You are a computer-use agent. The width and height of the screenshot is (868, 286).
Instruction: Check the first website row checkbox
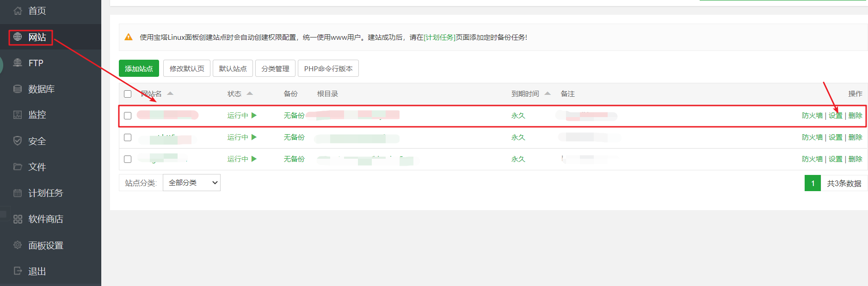pos(128,116)
